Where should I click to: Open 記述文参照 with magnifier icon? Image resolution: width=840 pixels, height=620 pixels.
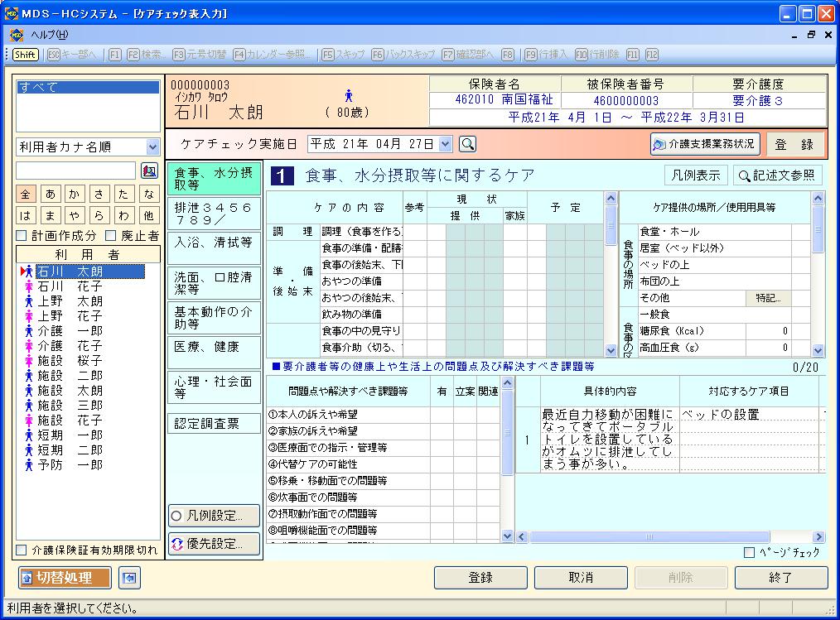[777, 175]
